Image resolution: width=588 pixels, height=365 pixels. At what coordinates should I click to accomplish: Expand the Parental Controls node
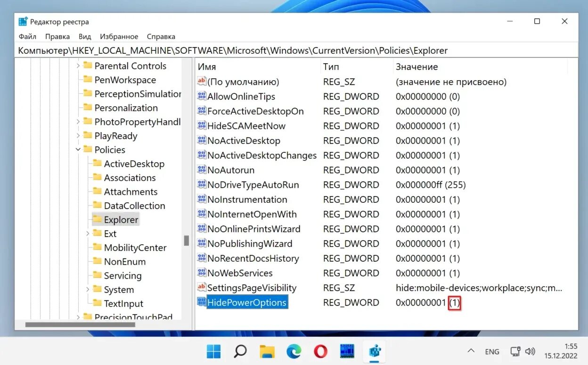pyautogui.click(x=78, y=66)
